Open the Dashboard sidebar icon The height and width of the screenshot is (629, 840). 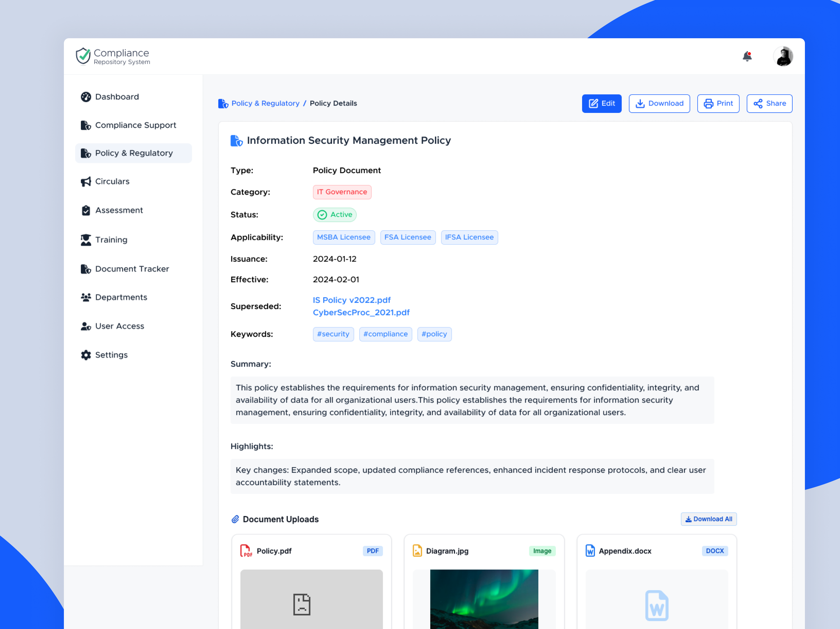pos(86,97)
